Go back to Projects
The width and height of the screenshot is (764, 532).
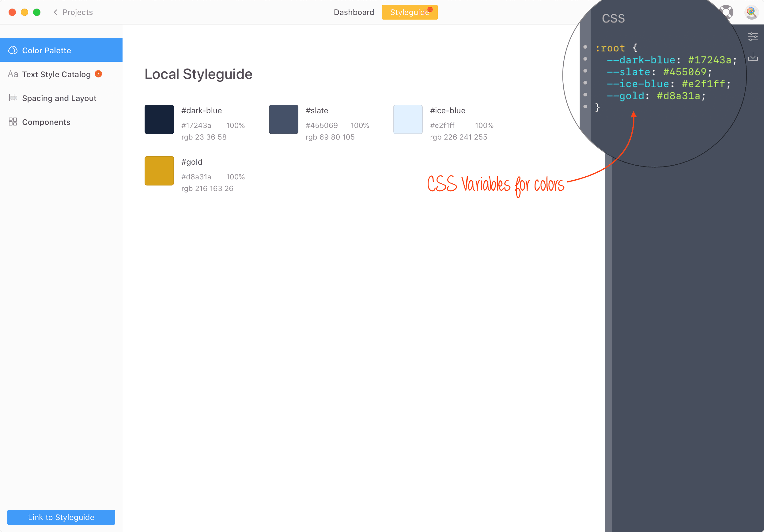78,12
